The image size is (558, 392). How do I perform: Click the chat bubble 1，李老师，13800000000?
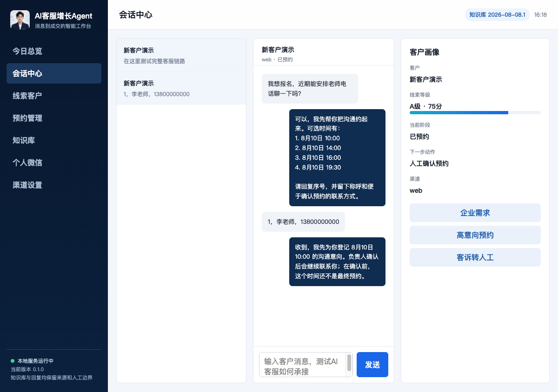[x=303, y=222]
